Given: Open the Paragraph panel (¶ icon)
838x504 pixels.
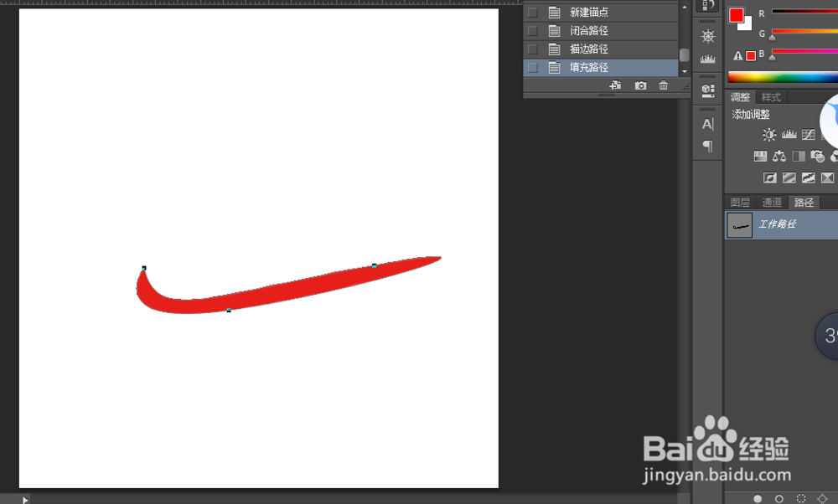Looking at the screenshot, I should pos(708,146).
